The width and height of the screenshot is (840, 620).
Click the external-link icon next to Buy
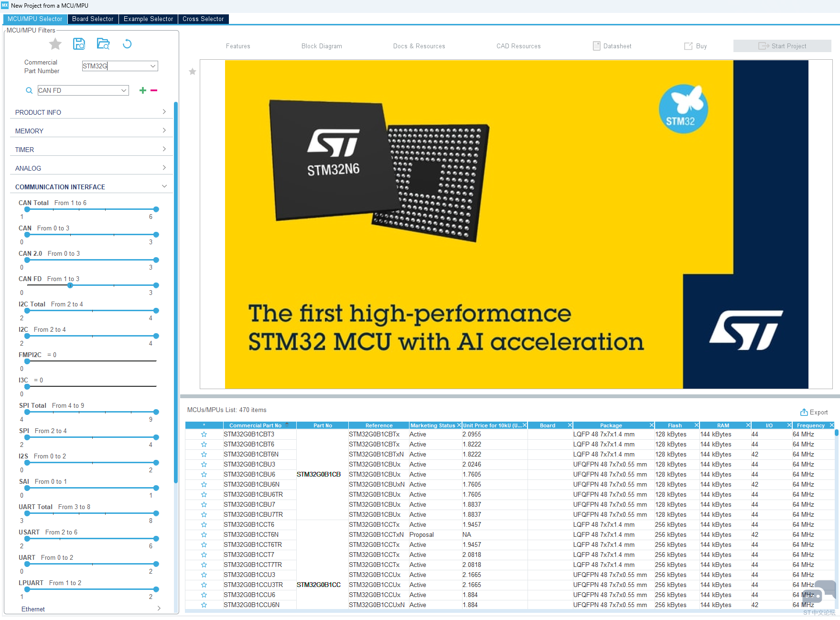tap(689, 46)
